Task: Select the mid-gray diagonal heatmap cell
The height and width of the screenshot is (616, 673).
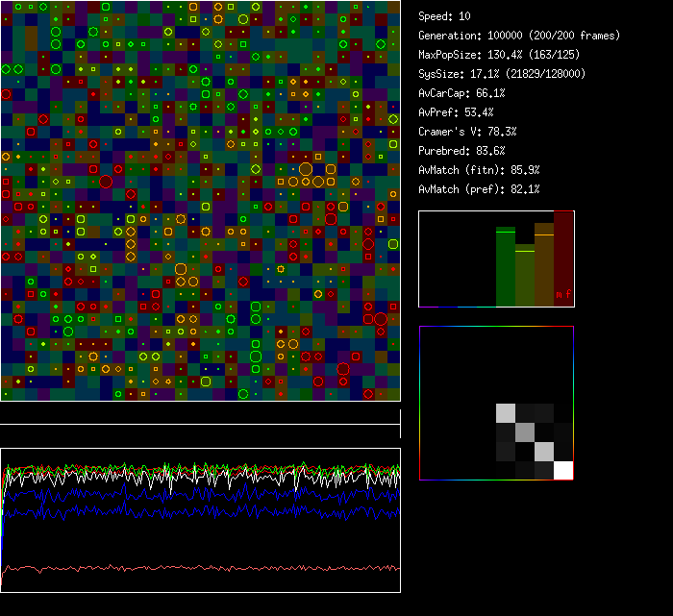Action: pos(525,432)
